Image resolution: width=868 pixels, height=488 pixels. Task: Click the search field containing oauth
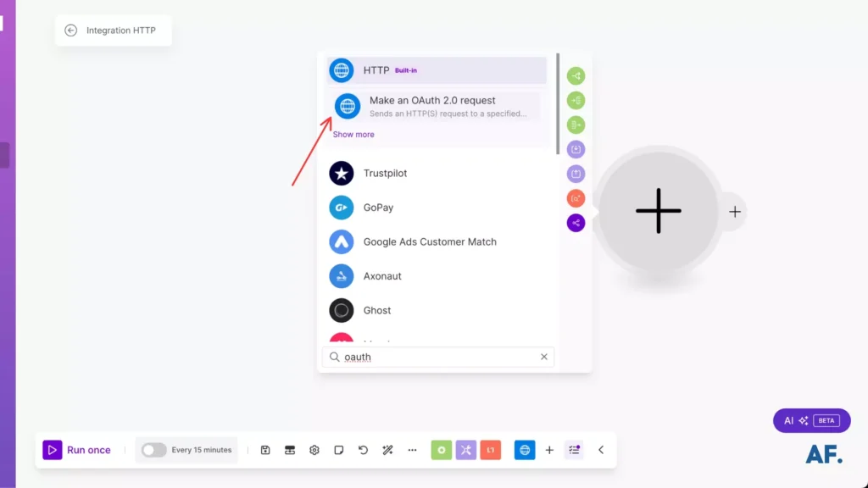pyautogui.click(x=438, y=357)
